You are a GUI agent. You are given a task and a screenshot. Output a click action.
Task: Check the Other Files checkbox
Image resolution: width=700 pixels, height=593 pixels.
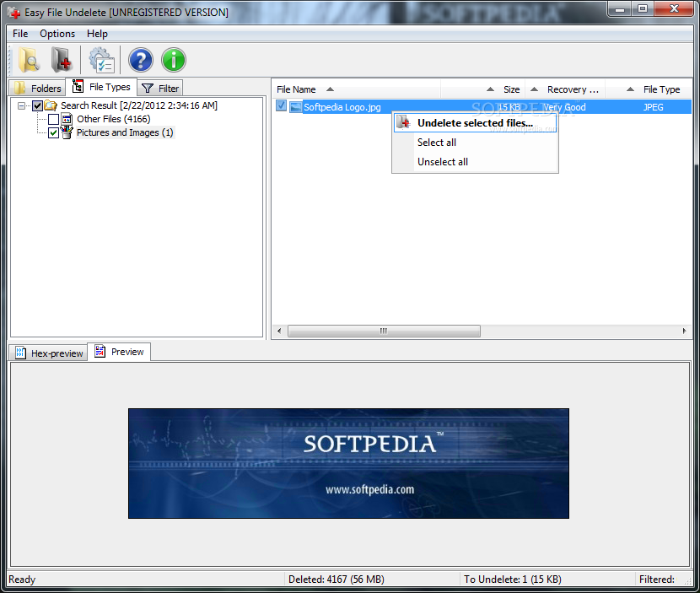54,119
